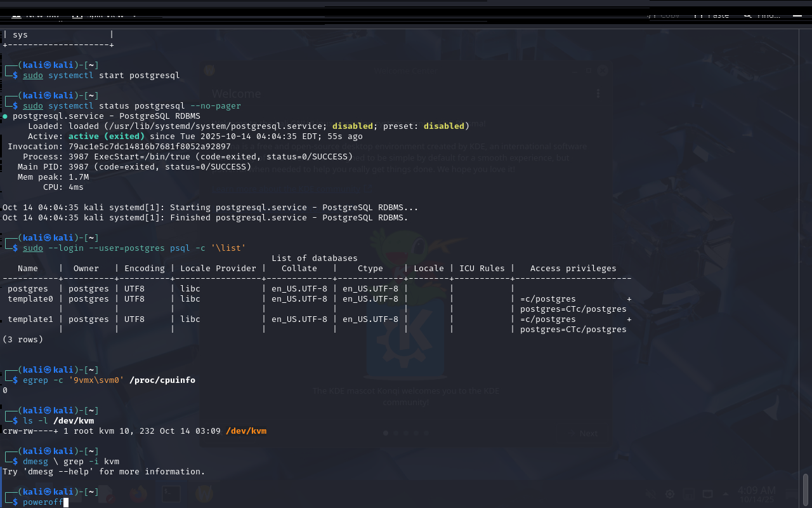Click the '(3 rows)' result line
This screenshot has height=508, width=812.
pos(23,340)
